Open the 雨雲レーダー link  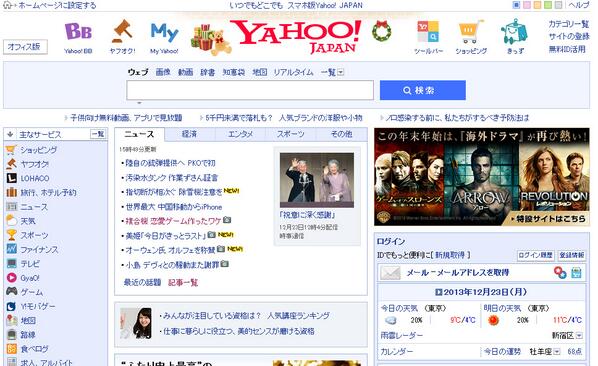[x=402, y=336]
